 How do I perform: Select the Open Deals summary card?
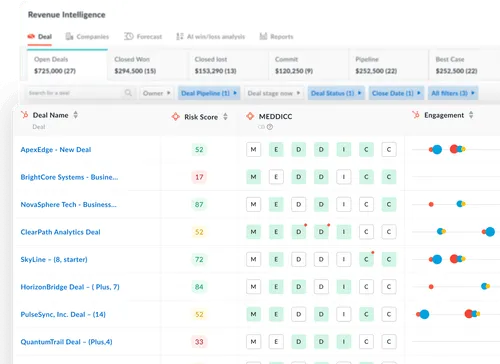click(67, 65)
